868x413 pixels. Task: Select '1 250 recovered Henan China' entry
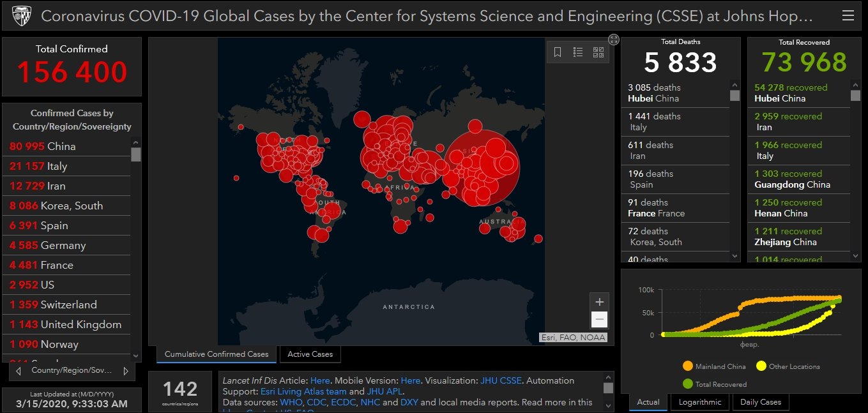point(800,208)
